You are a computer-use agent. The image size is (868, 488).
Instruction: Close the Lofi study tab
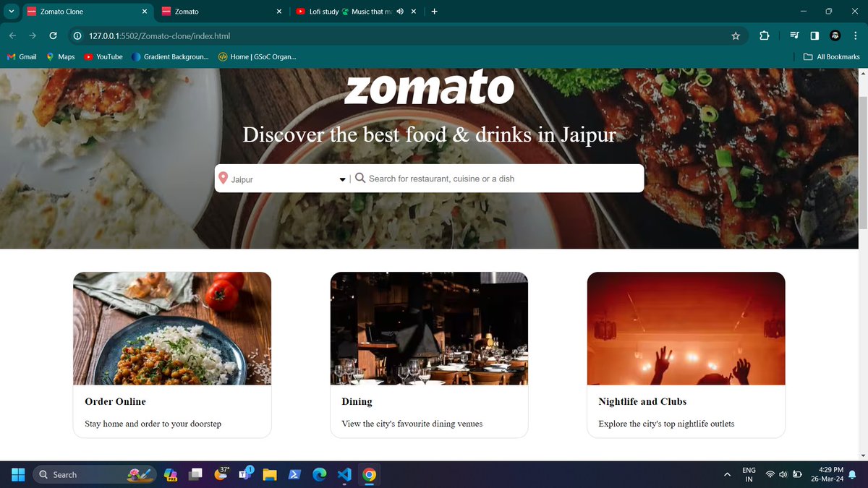[414, 12]
